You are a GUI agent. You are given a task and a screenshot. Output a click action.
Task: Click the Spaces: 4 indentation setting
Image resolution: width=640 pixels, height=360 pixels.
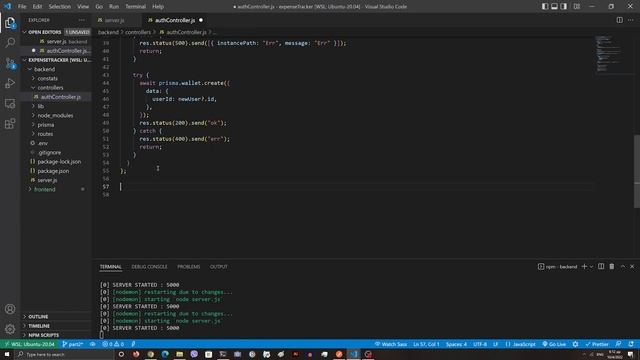tap(456, 344)
